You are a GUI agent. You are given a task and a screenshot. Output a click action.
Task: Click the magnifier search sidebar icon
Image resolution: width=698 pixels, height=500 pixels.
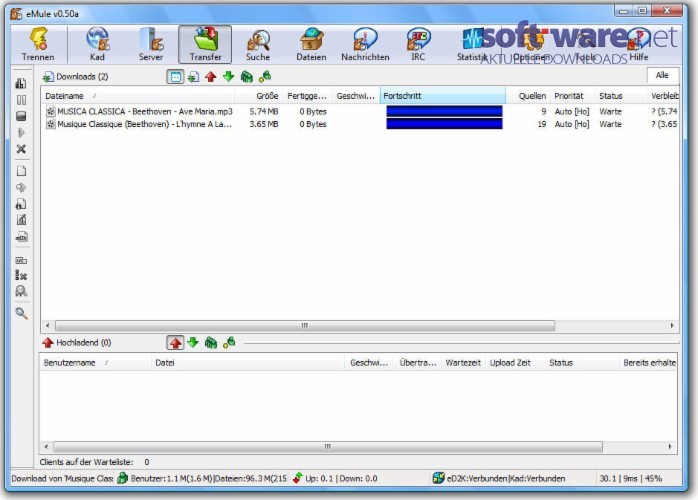[x=21, y=313]
